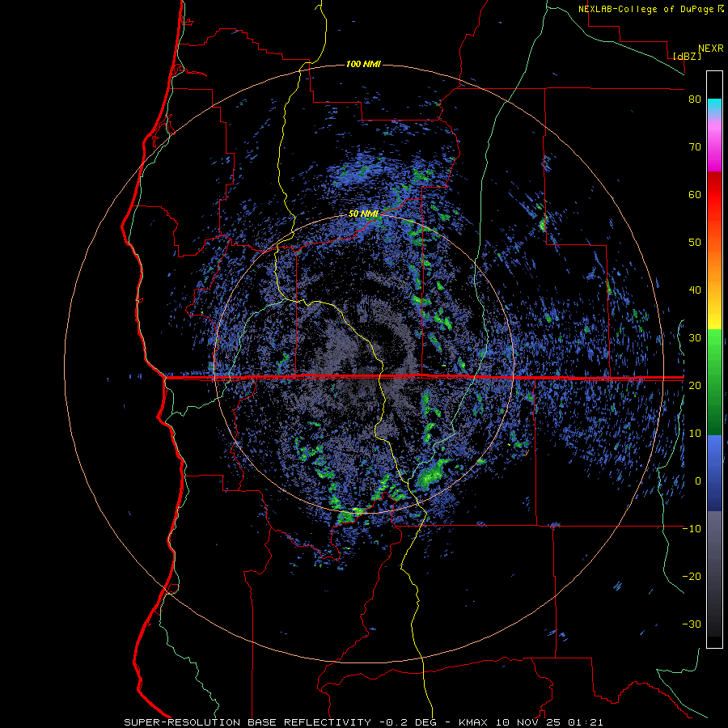Click the NEXR label above the color scale
The height and width of the screenshot is (728, 728).
click(711, 49)
